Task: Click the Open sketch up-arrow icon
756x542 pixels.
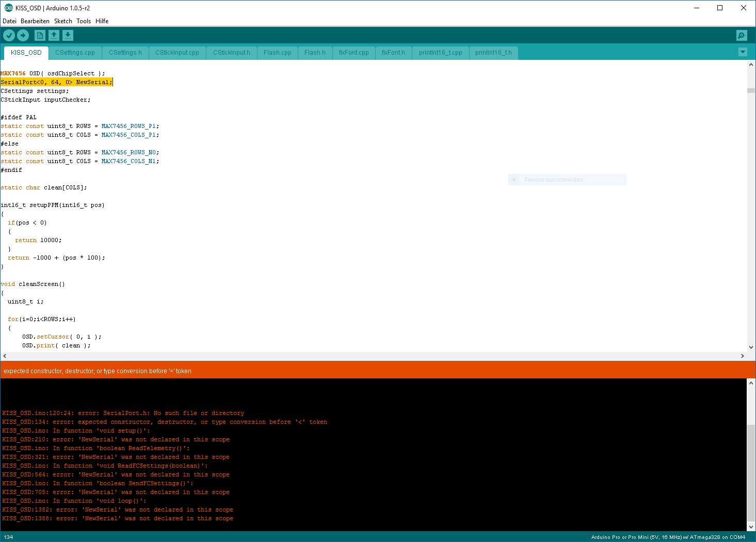Action: (54, 35)
